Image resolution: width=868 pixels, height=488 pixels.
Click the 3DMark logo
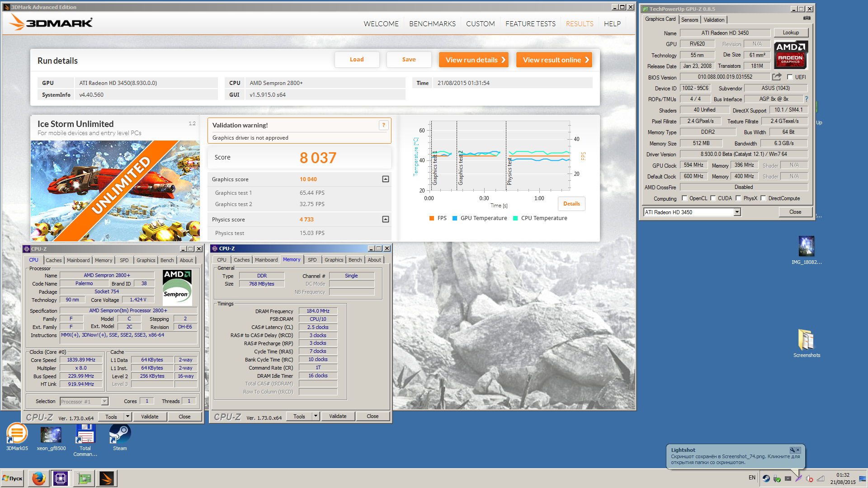point(51,22)
